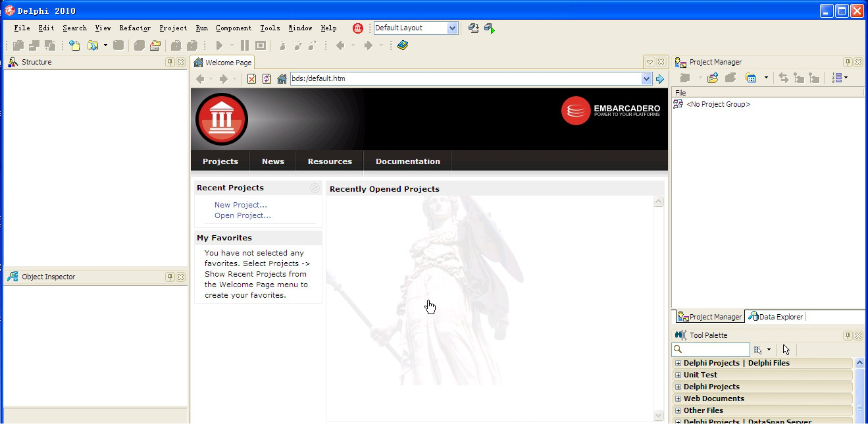Stop loading the Welcome Page
The image size is (868, 440).
[x=251, y=79]
